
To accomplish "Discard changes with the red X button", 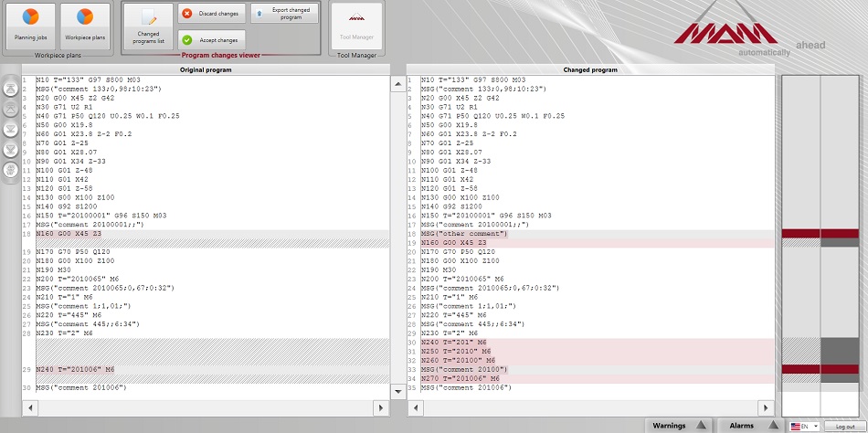I will [211, 14].
